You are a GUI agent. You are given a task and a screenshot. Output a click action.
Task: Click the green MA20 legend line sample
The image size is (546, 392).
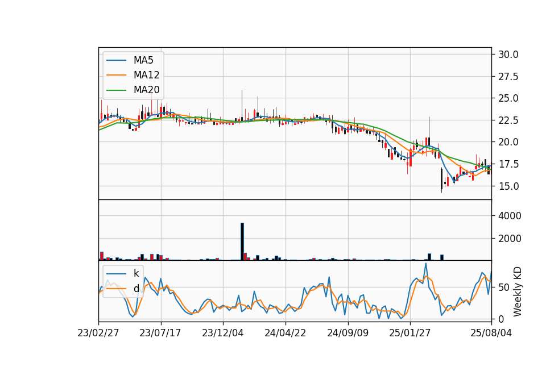point(116,90)
